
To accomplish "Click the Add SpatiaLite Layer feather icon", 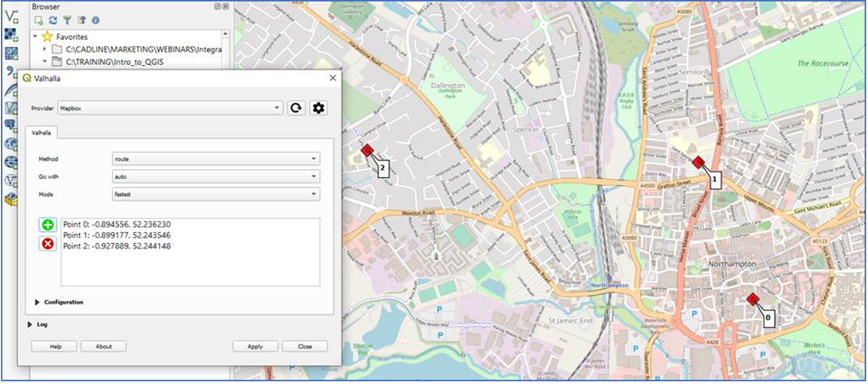I will pos(11,89).
